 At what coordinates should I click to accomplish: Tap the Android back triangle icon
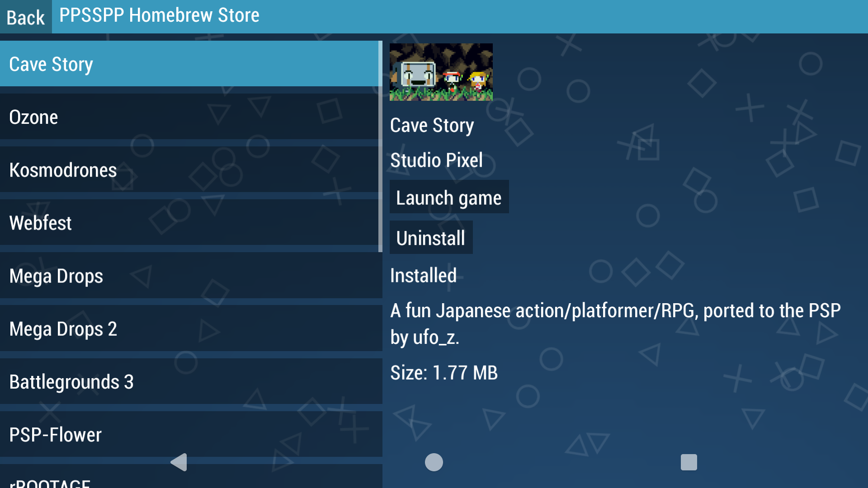(179, 462)
